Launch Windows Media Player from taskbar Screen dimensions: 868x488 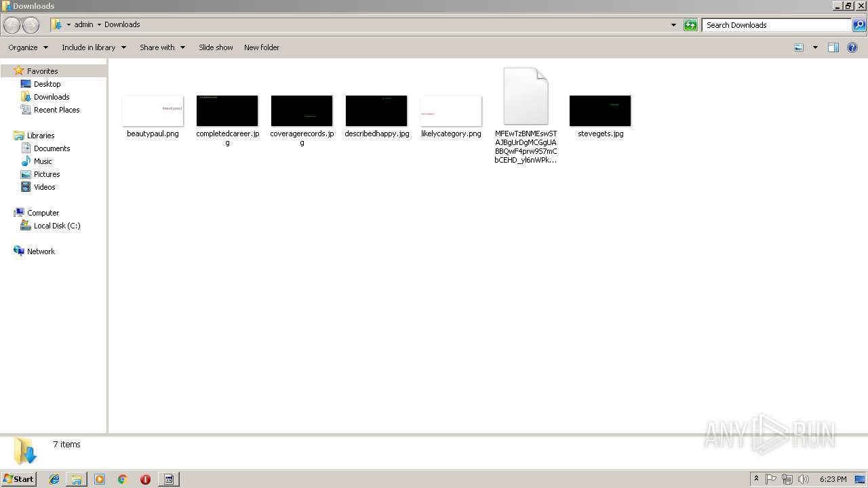100,479
